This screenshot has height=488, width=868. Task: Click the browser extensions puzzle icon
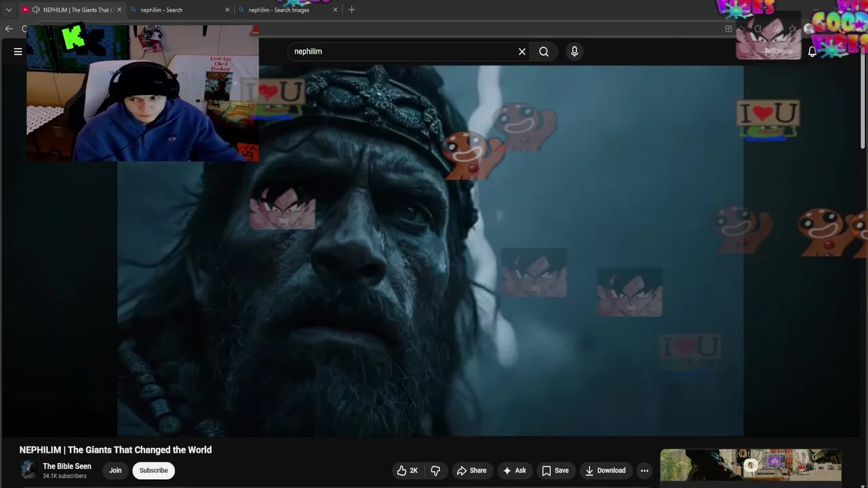[x=758, y=28]
